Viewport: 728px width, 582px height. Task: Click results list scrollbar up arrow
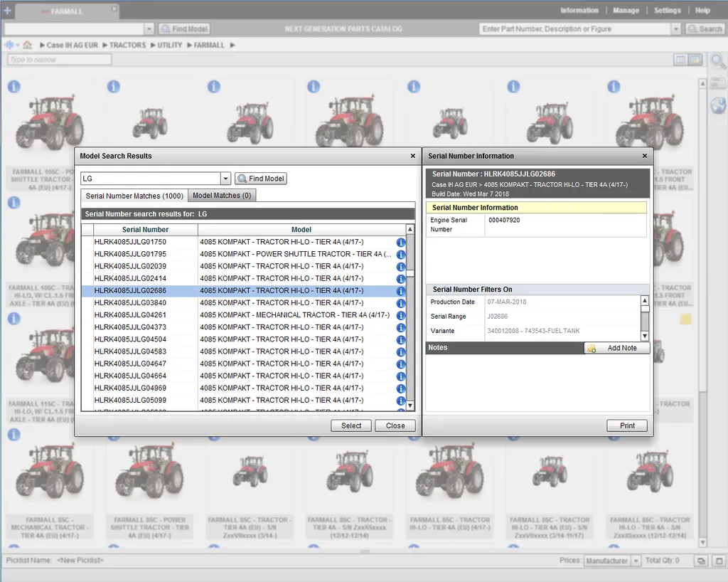[410, 229]
